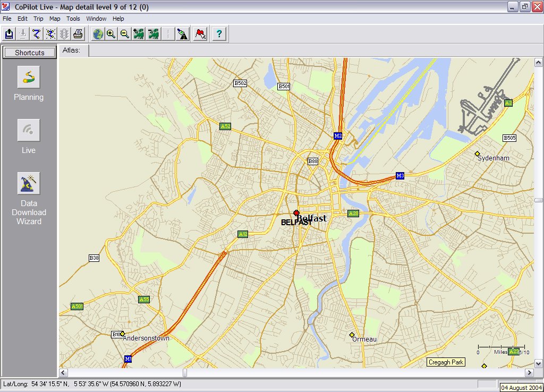Click the traffic light toolbar icon
Screen dimensions: 544x392
coord(64,34)
